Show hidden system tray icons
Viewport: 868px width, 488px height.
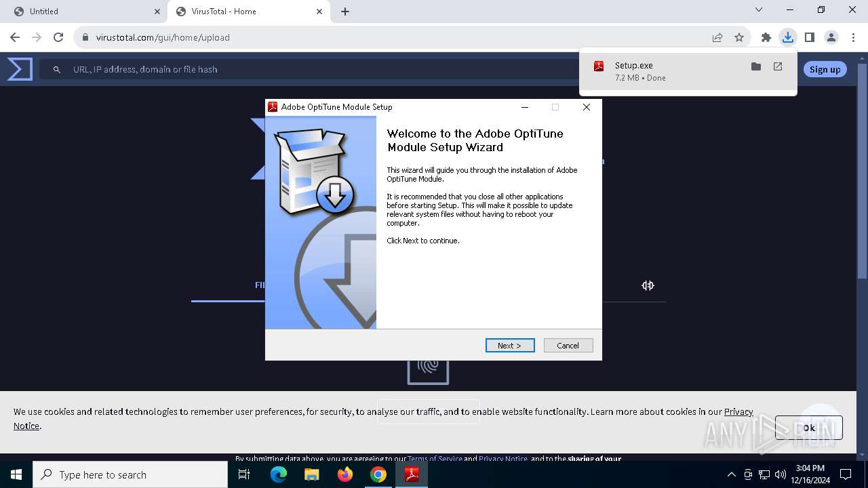[x=731, y=474]
